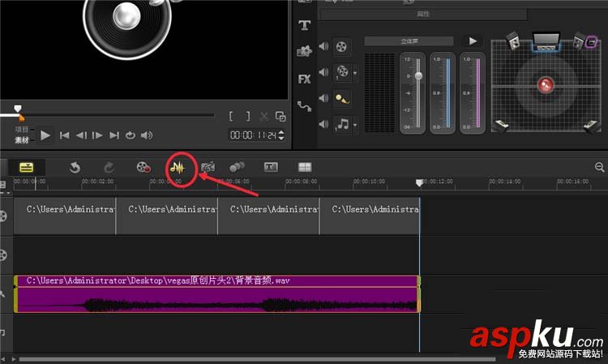Undo the last edit
Viewport: 608px width, 364px height.
pyautogui.click(x=75, y=168)
